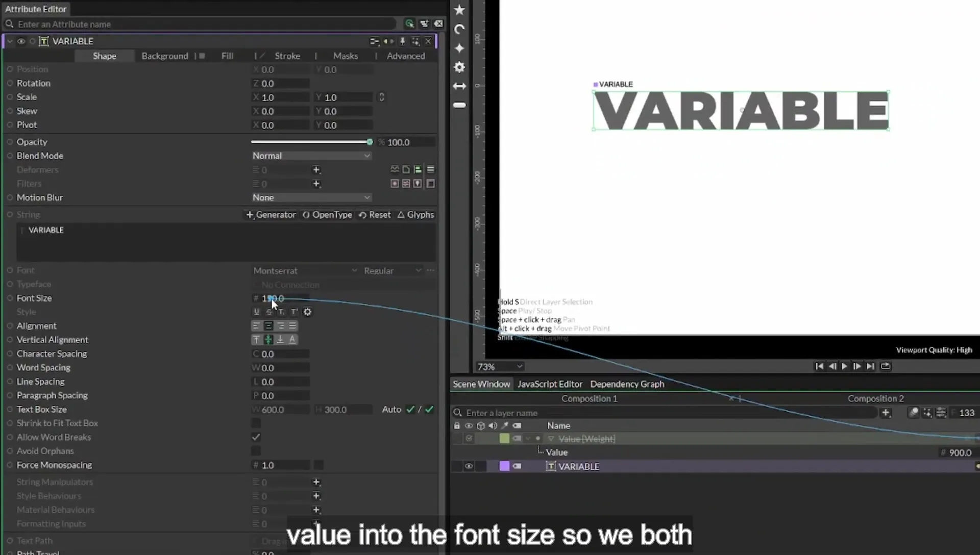
Task: Click the rotate arrow tool icon
Action: coord(459,29)
